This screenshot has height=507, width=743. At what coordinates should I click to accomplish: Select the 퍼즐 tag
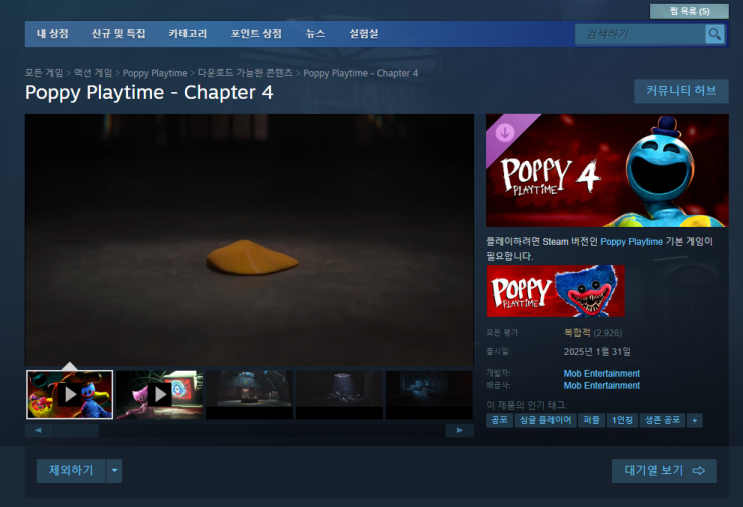[591, 420]
